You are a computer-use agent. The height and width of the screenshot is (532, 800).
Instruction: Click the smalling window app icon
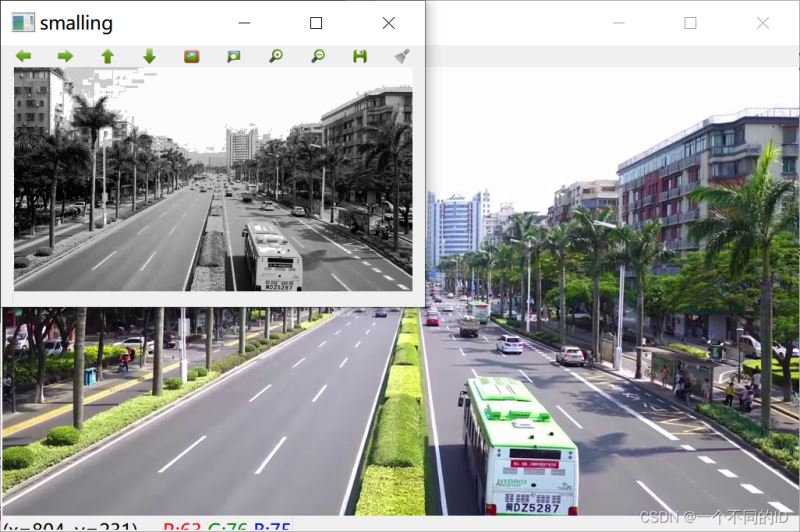point(22,22)
